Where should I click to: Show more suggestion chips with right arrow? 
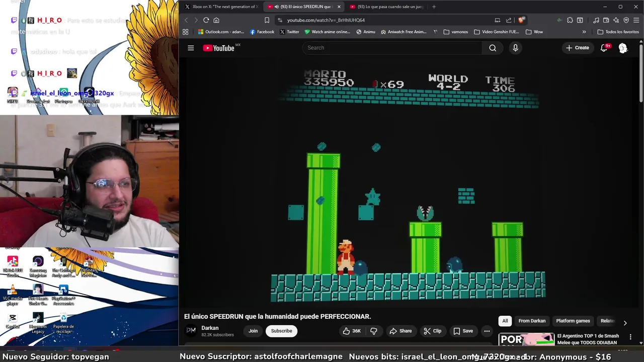tap(625, 323)
